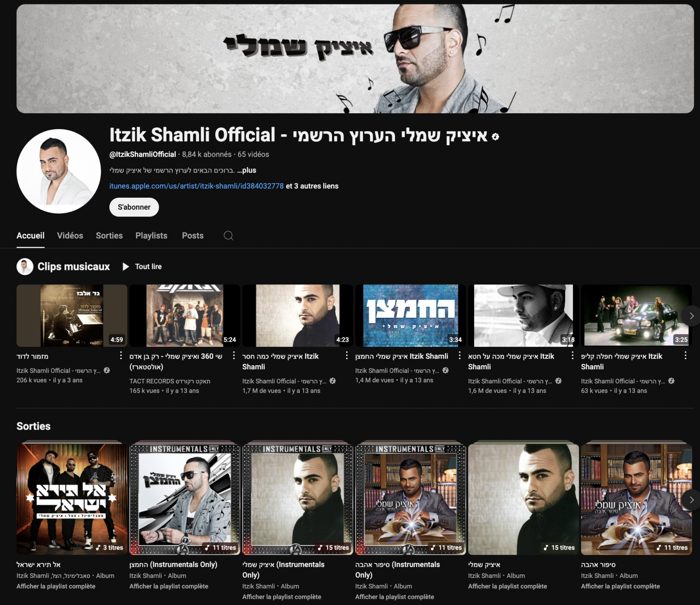
Task: Click the Tout lire play button
Action: click(x=142, y=266)
